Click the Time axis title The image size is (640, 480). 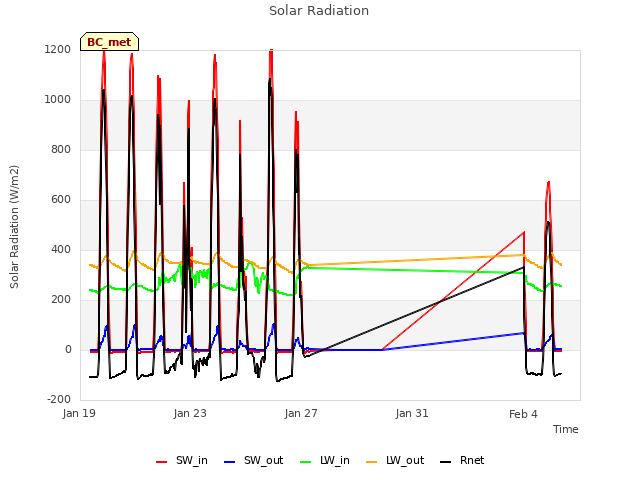pos(566,429)
